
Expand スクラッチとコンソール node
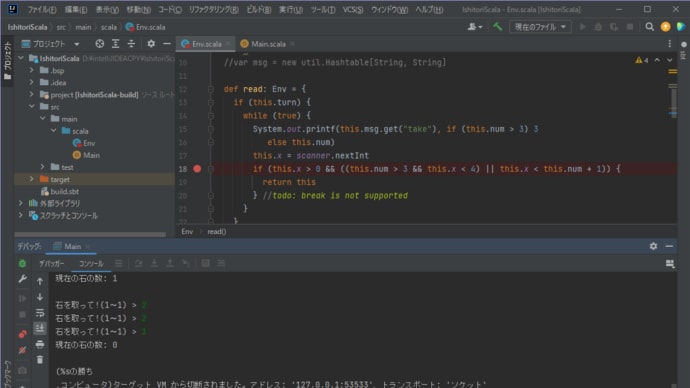[x=21, y=216]
